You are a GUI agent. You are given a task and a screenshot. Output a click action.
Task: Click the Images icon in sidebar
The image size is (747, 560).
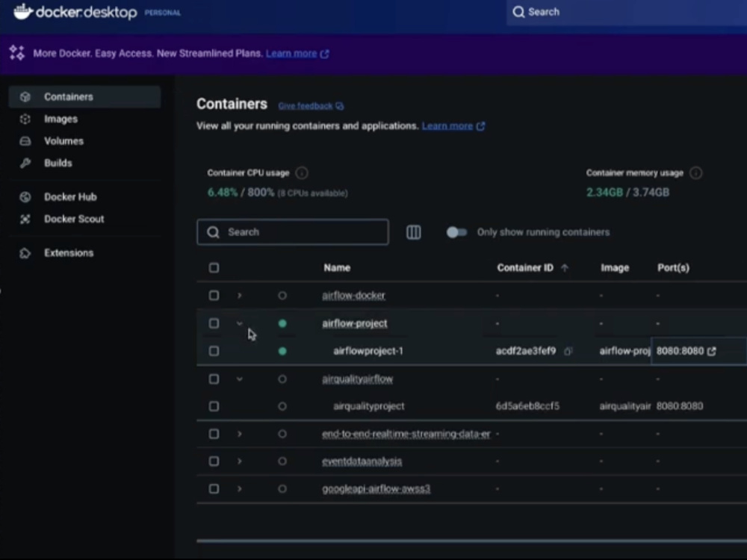[x=25, y=119]
